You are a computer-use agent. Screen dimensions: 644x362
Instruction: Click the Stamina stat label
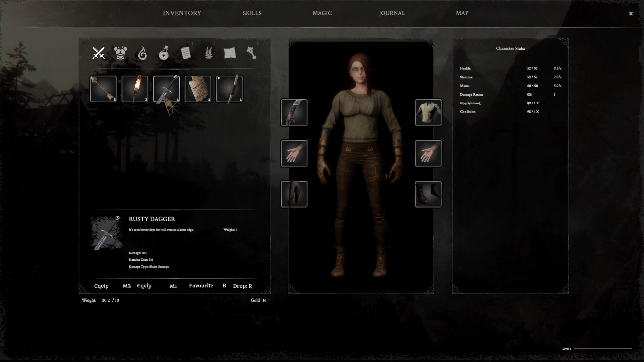point(467,77)
